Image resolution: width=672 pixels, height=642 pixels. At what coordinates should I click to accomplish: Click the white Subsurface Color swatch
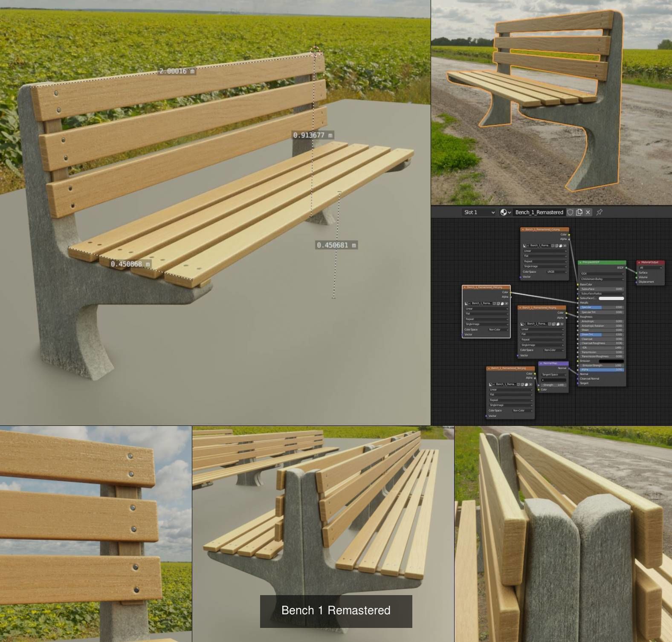[x=611, y=298]
